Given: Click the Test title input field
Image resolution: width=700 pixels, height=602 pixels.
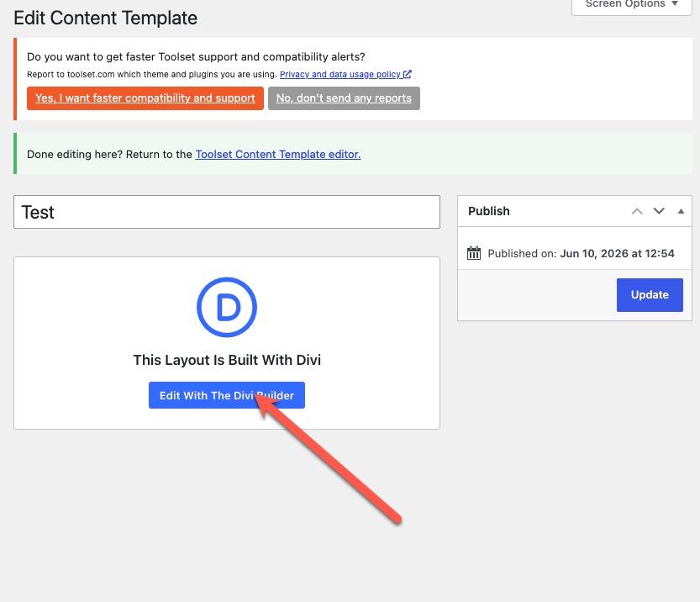Looking at the screenshot, I should [x=227, y=212].
